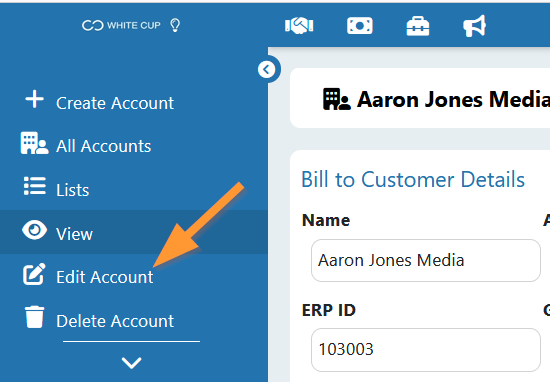
Task: Click the money bill icon in header
Action: pos(360,26)
